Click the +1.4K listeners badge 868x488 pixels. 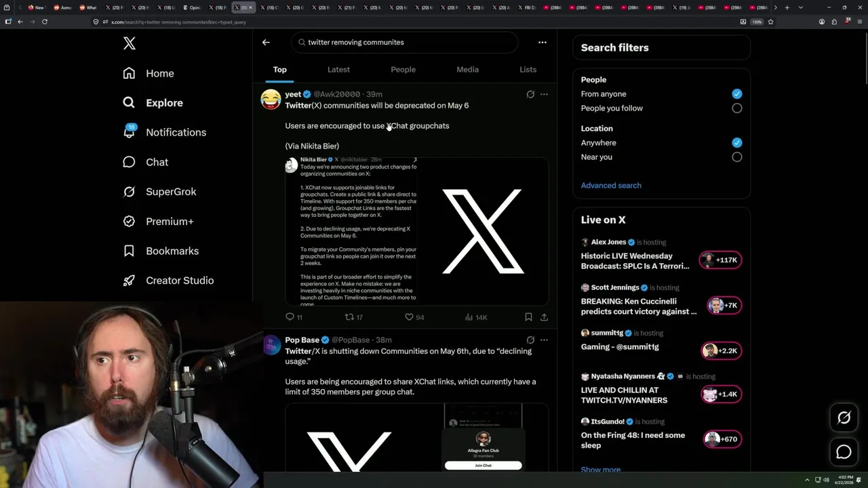tap(722, 394)
